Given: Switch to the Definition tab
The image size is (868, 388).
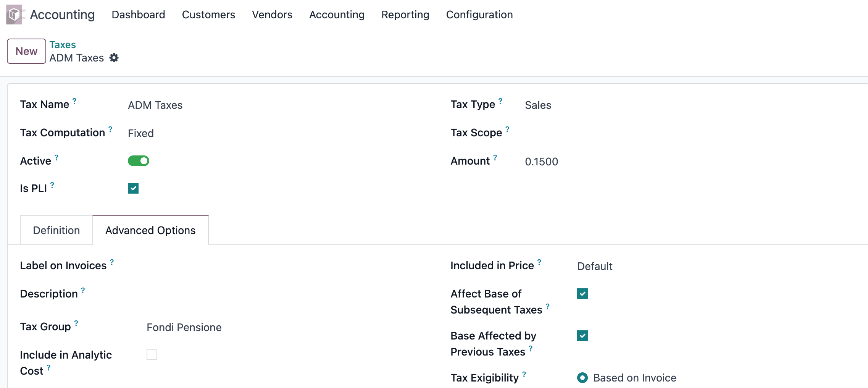Looking at the screenshot, I should click(x=56, y=230).
